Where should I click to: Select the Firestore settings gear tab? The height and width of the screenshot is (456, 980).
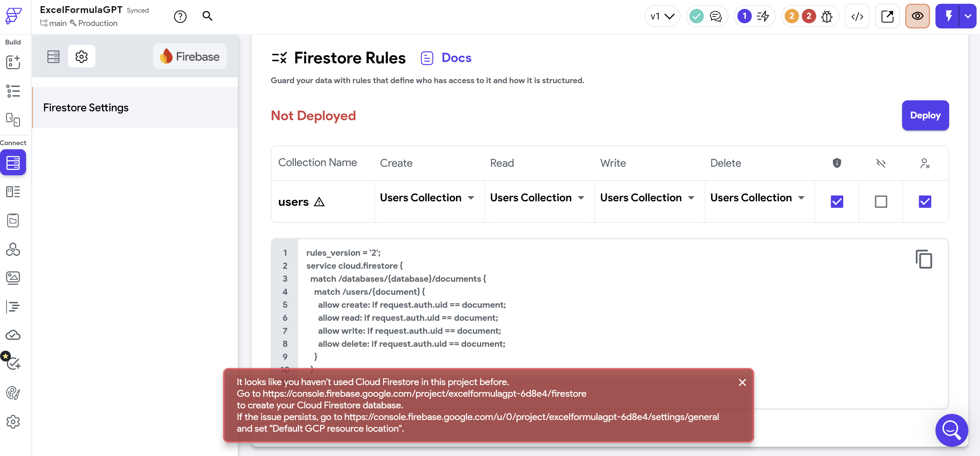coord(82,56)
